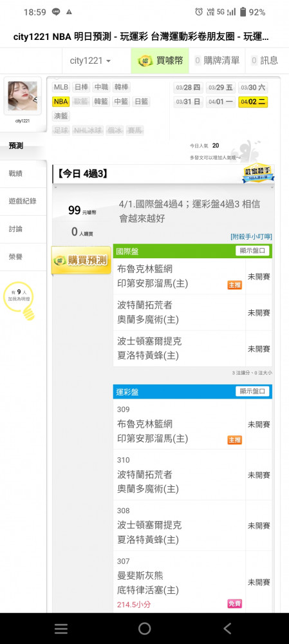Image resolution: width=289 pixels, height=644 pixels.
Task: Toggle 顯示盤口 in 國際盤 header
Action: tap(252, 251)
